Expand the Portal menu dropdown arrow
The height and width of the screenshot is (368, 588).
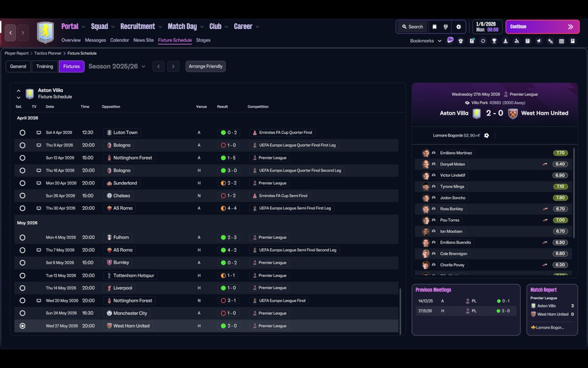tap(83, 27)
